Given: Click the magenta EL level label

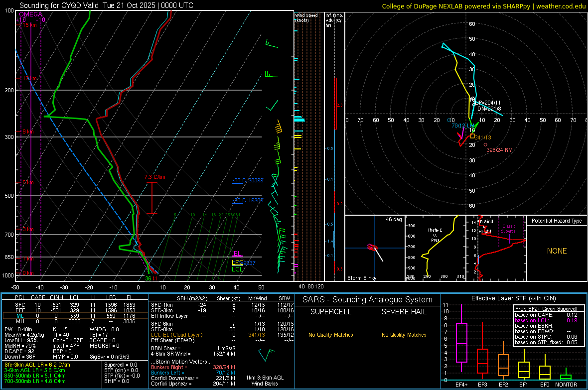Looking at the screenshot, I should [237, 254].
